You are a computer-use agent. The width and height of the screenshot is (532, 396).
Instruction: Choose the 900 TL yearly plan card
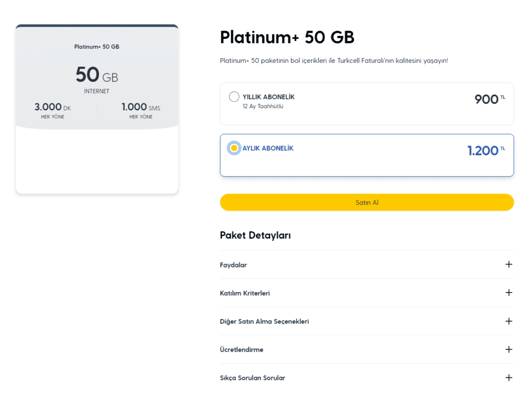(366, 104)
